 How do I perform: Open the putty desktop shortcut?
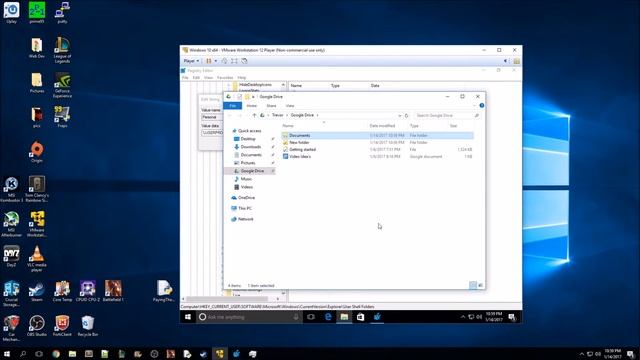(x=62, y=13)
